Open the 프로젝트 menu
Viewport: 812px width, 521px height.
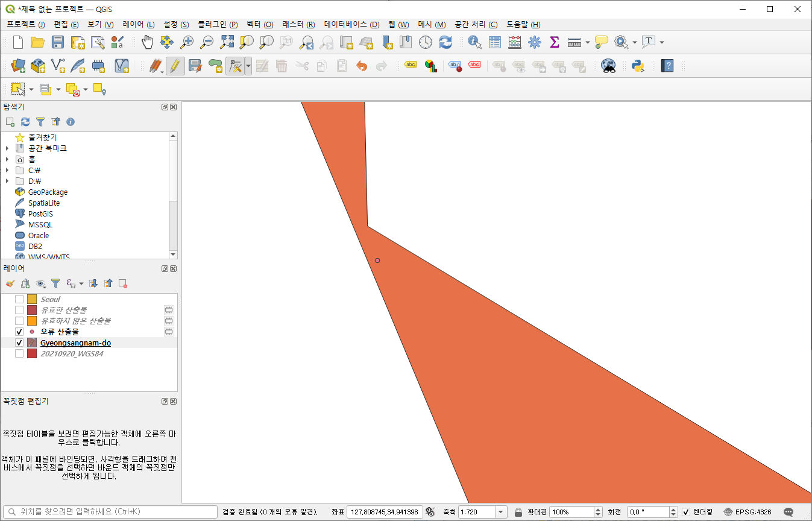pyautogui.click(x=26, y=25)
